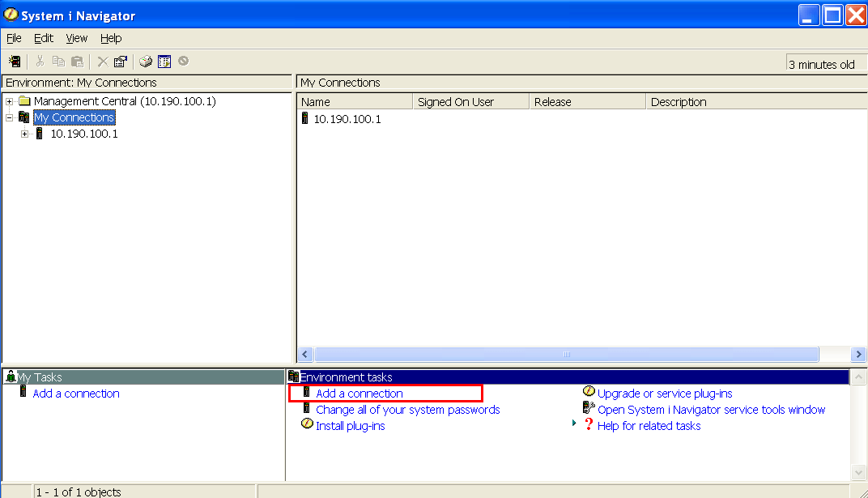The image size is (868, 498).
Task: Click the Paste toolbar icon
Action: pos(78,62)
